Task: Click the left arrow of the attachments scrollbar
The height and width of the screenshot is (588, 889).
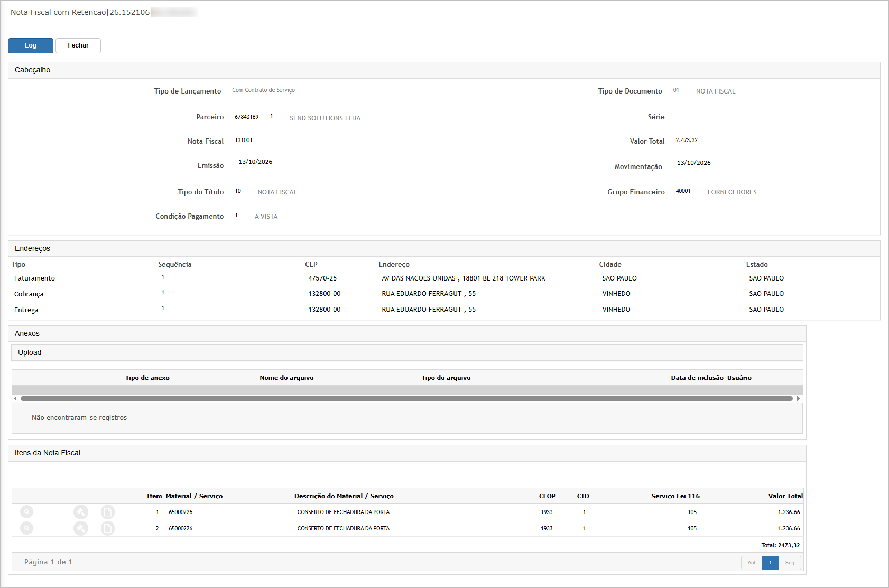Action: [x=15, y=399]
